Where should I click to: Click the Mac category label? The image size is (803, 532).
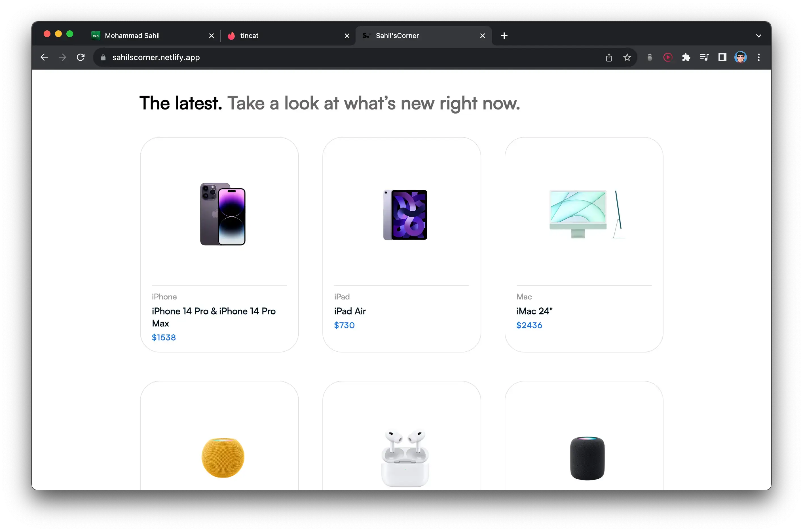[x=524, y=297]
